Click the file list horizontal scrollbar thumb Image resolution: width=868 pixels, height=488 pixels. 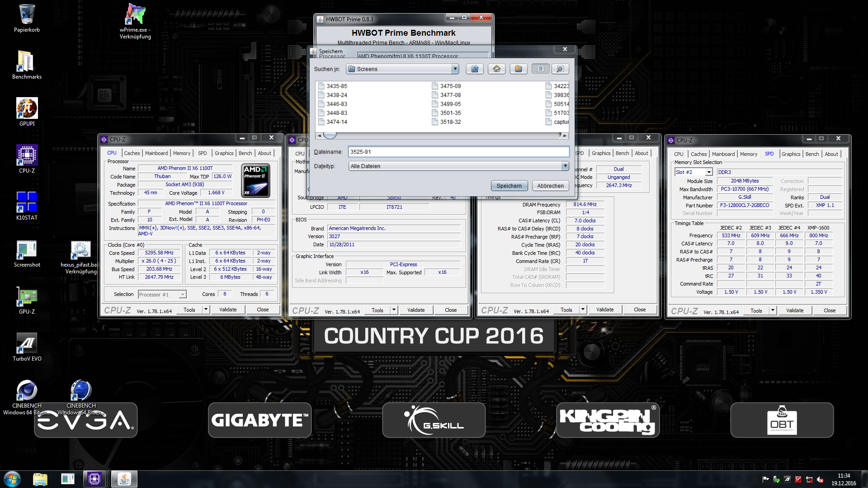[x=330, y=135]
